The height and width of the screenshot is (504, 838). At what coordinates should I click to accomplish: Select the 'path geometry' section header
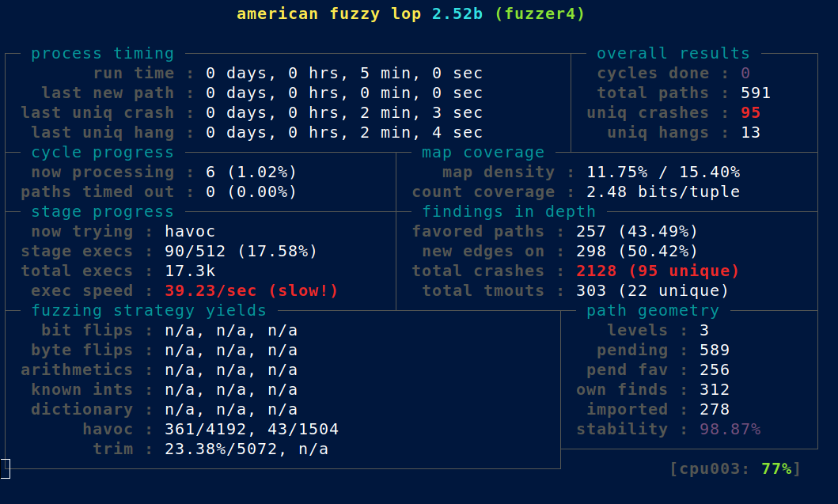653,310
